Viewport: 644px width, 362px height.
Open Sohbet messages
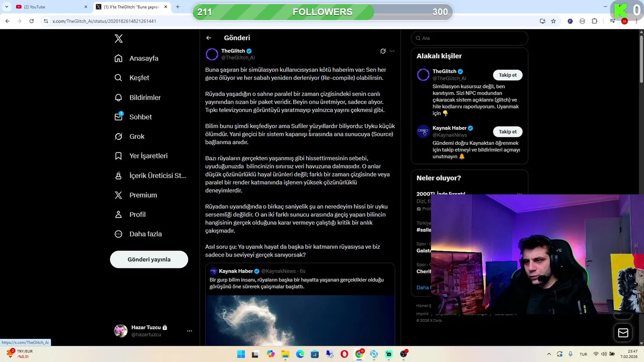(133, 117)
